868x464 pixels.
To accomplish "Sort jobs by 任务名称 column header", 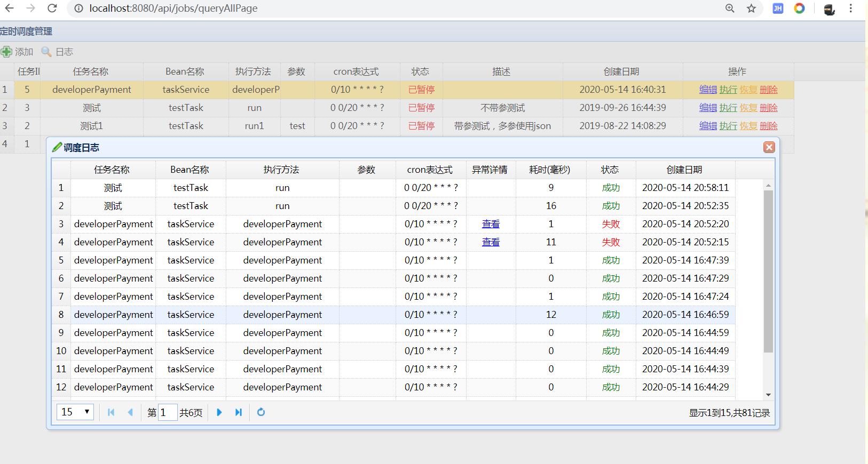I will tap(91, 71).
